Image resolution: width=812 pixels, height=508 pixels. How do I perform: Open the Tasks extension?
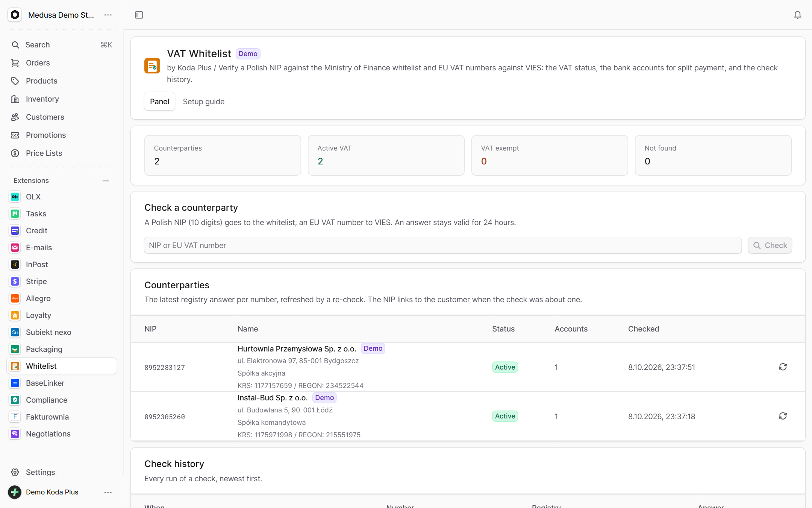(62, 214)
